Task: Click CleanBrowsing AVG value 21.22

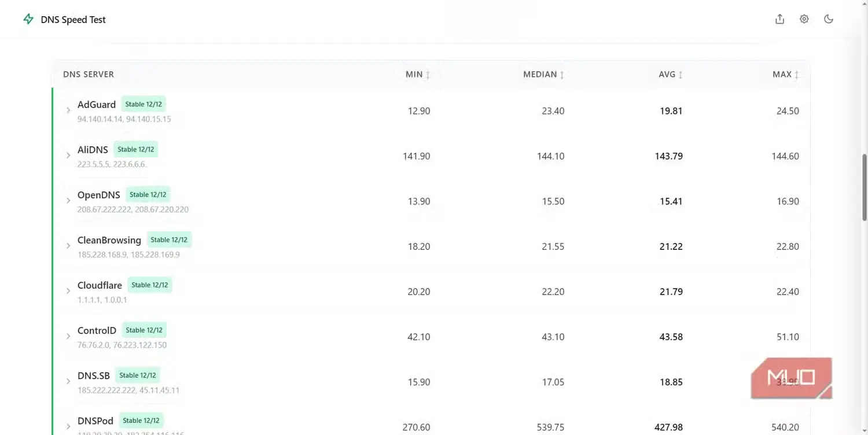Action: (x=671, y=246)
